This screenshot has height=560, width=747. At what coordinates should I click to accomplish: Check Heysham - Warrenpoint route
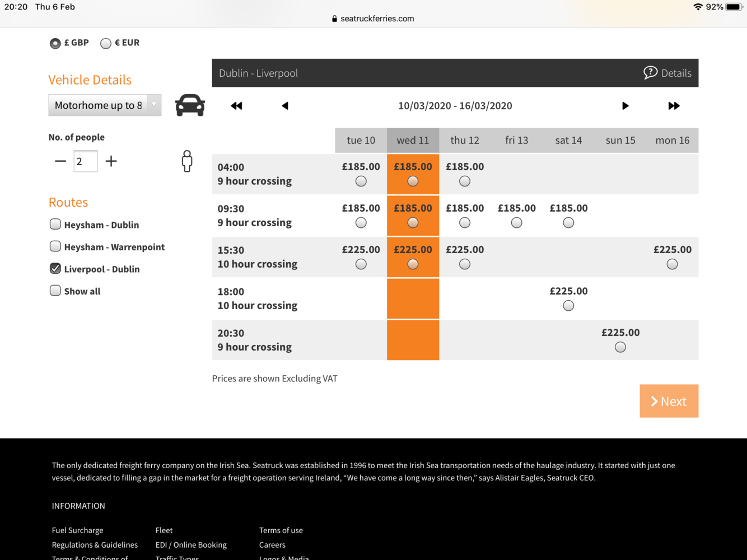[x=55, y=246]
